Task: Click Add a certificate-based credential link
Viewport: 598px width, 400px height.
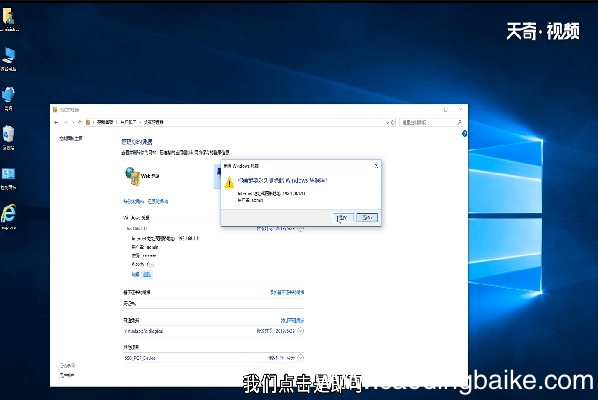Action: [287, 292]
